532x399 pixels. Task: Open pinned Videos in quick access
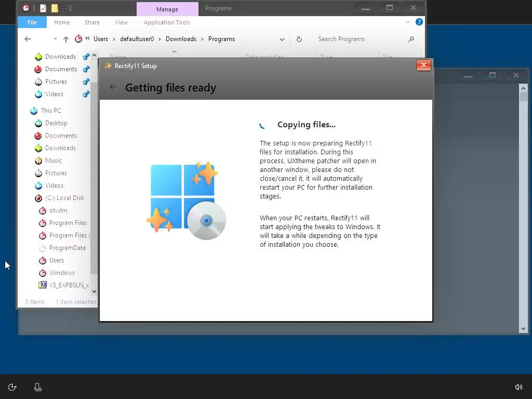[54, 94]
